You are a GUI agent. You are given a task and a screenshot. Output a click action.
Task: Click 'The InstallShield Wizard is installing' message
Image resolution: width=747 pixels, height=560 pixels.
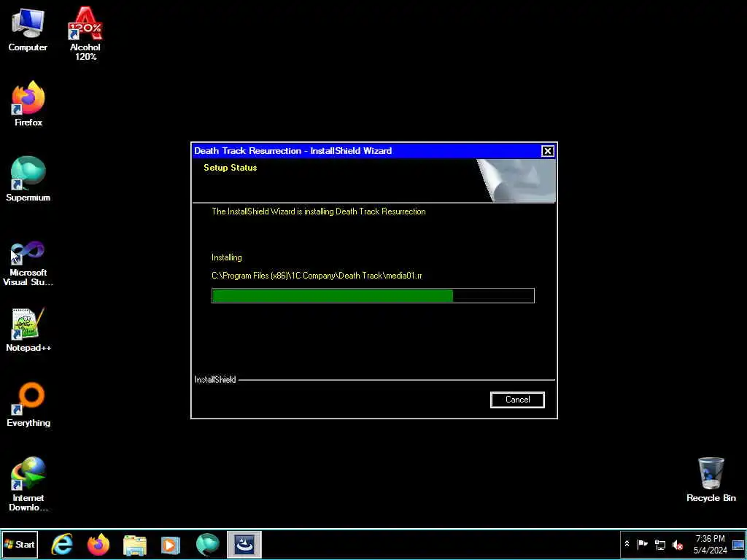[x=318, y=211]
